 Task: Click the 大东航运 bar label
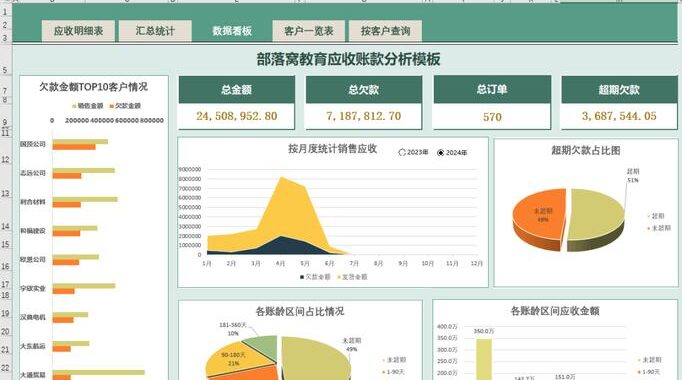click(x=33, y=347)
